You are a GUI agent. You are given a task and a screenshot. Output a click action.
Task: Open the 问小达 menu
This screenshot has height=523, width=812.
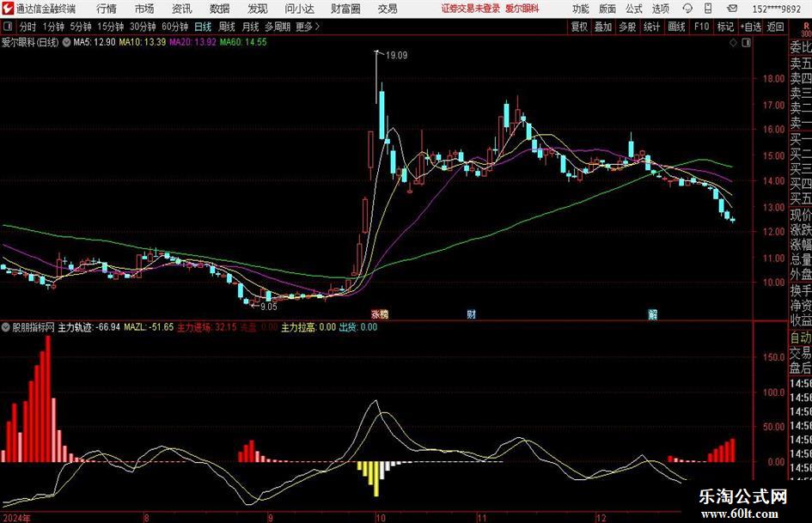point(299,9)
